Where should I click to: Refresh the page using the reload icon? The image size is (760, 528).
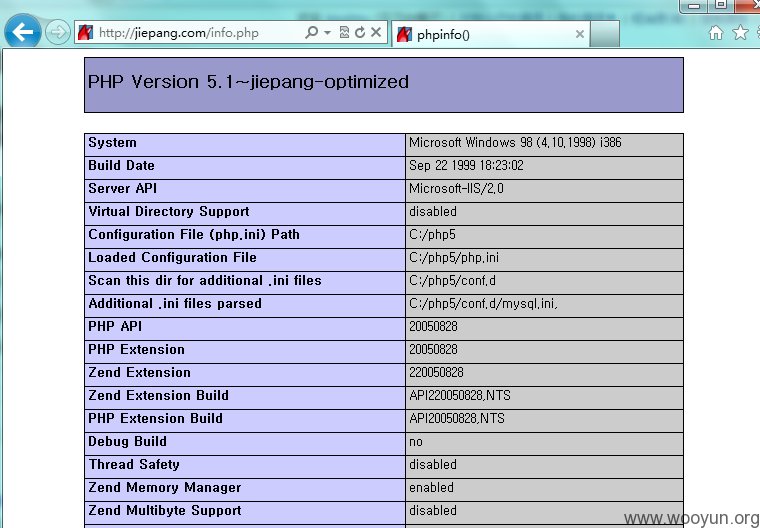[360, 32]
